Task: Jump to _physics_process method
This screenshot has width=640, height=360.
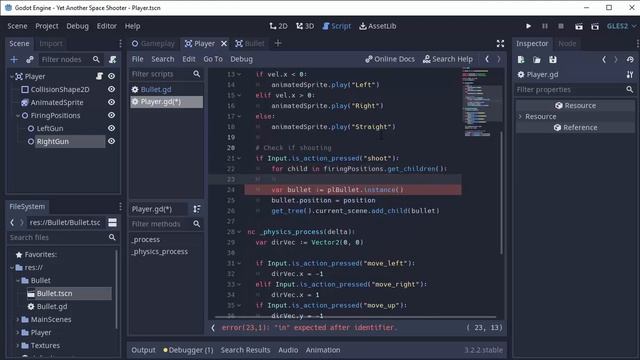Action: point(160,252)
